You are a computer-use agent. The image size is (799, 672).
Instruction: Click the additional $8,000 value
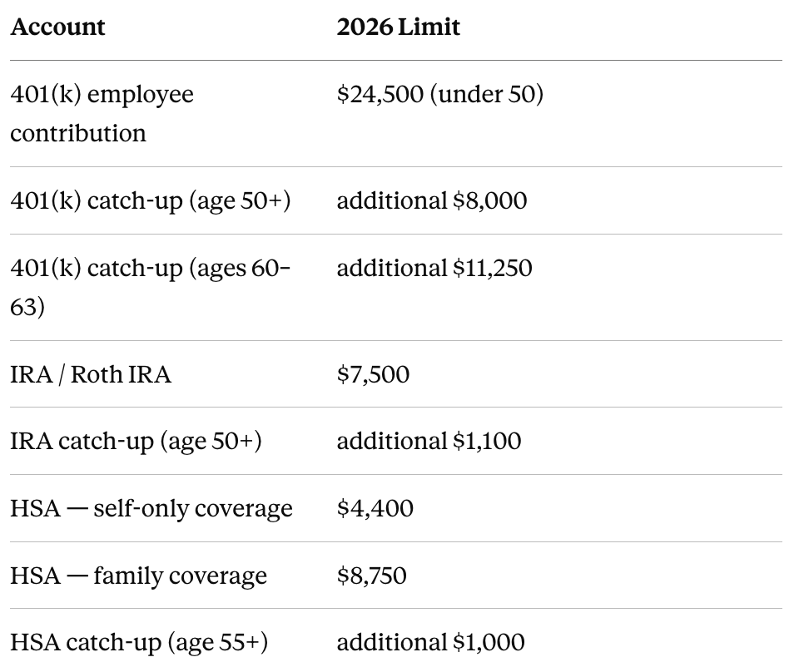point(432,200)
